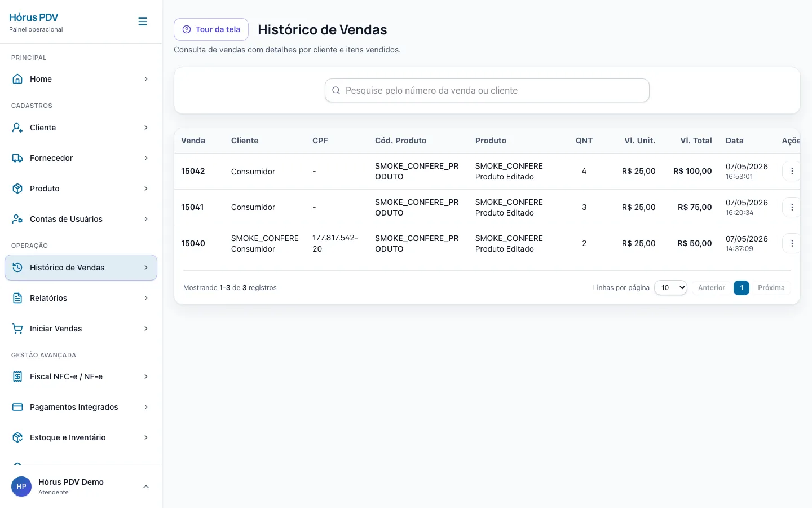Go to page 1 button

click(x=742, y=288)
